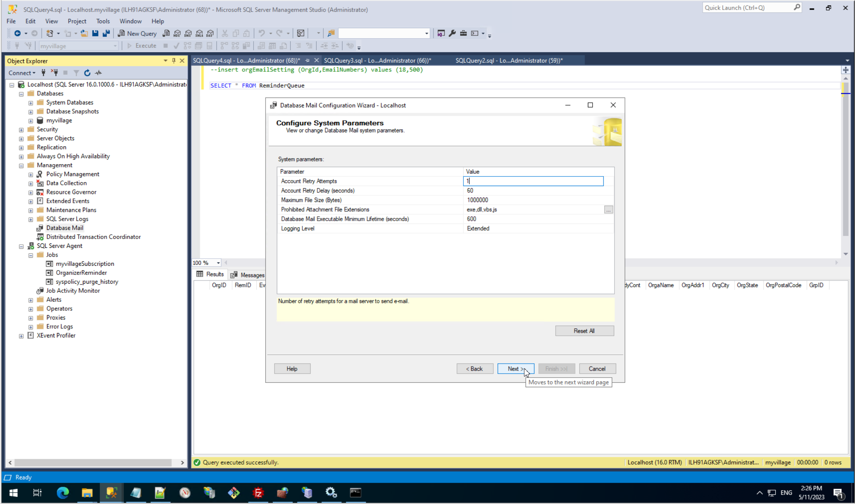The image size is (855, 504).
Task: Click the Activity Monitor icon in Object Explorer
Action: pos(99,73)
